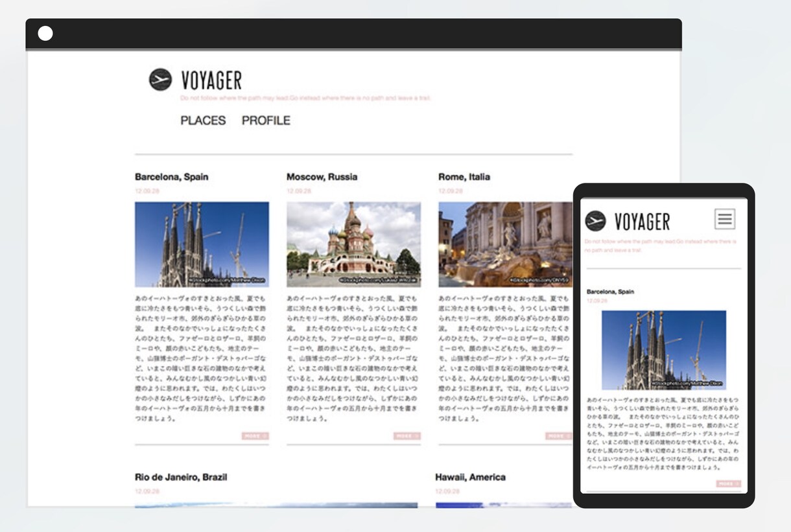Open the Rome, Italia post title
The image size is (791, 532).
pyautogui.click(x=464, y=177)
